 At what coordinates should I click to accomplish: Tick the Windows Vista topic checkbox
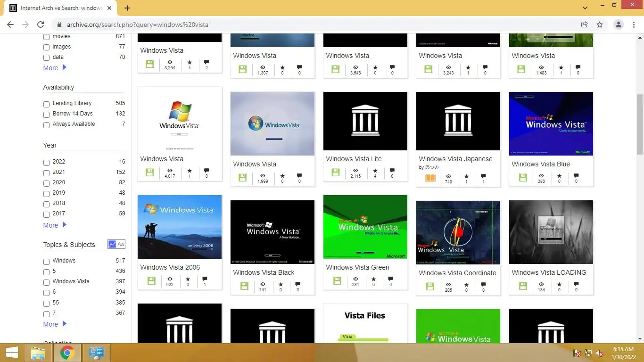pyautogui.click(x=46, y=282)
